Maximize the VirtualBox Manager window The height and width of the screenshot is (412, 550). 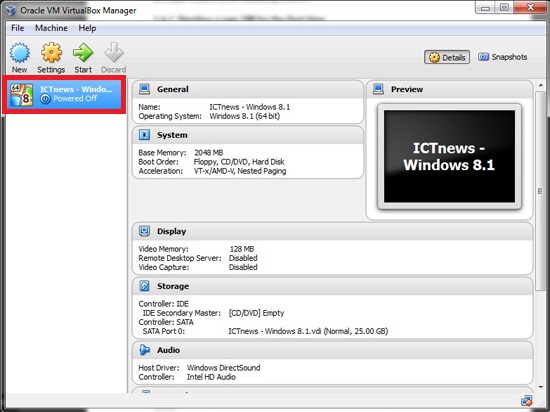504,8
